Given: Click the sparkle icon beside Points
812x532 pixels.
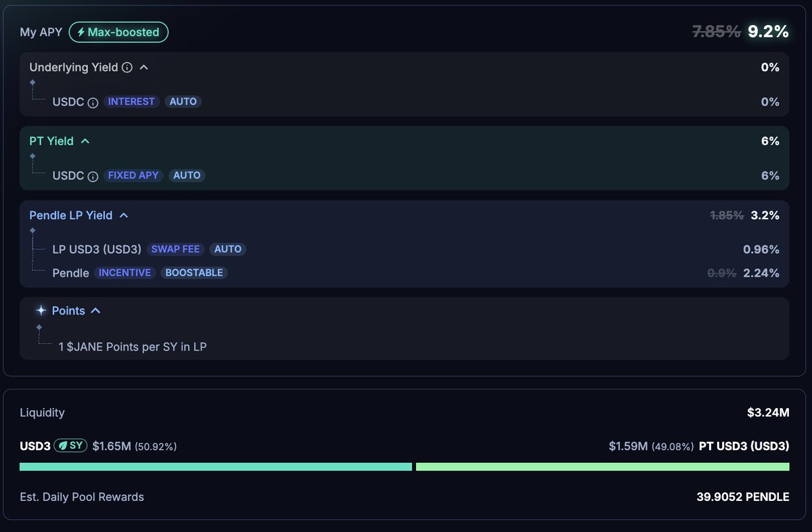Looking at the screenshot, I should pyautogui.click(x=41, y=311).
